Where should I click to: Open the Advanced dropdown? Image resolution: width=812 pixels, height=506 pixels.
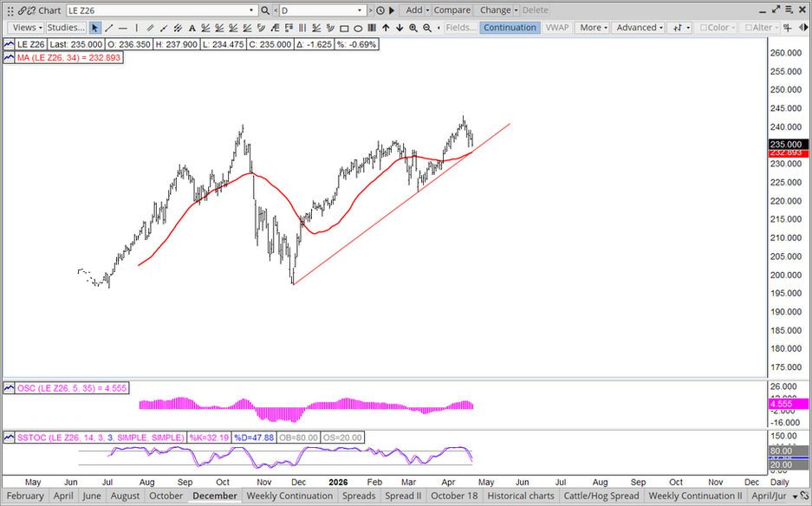click(x=640, y=28)
